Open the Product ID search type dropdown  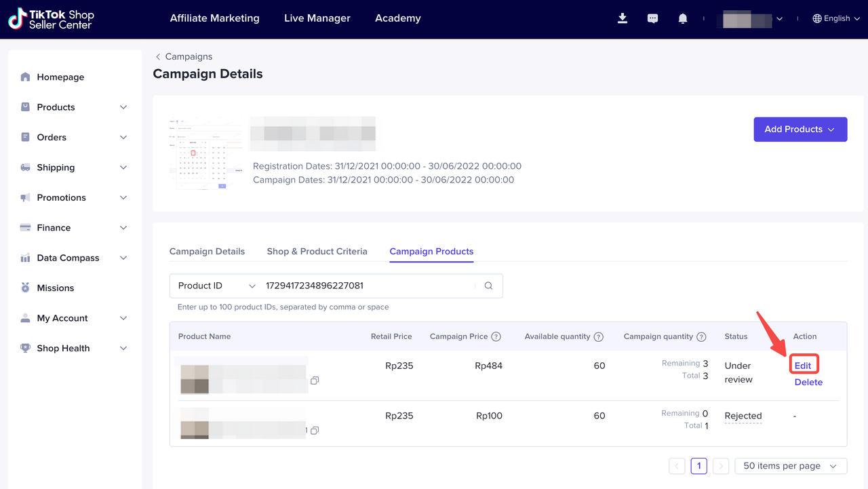(216, 286)
